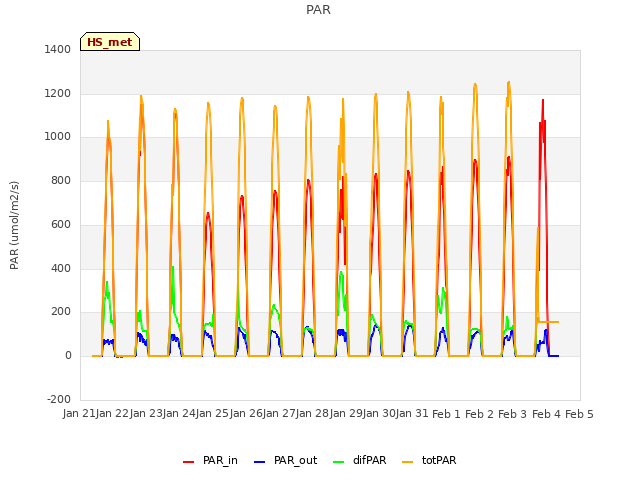Viewport: 640px width, 480px height.
Task: Click the Feb 3 x-axis label
Action: pos(513,414)
